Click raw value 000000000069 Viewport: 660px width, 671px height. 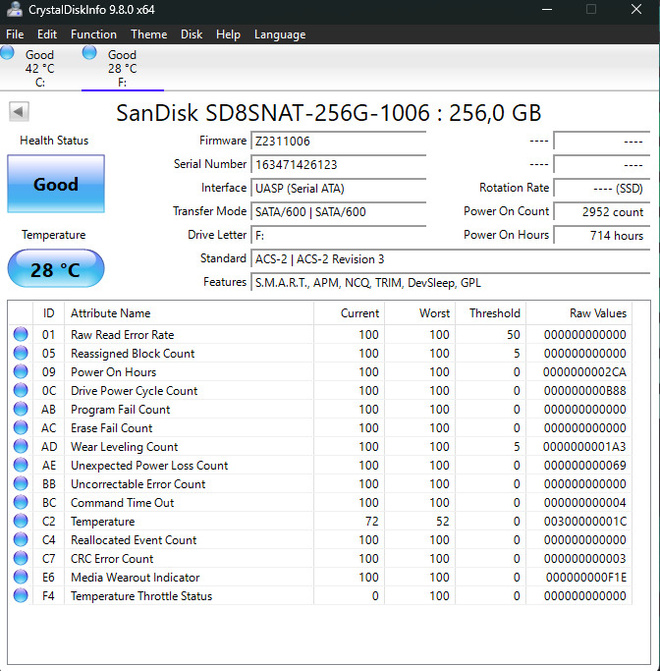(x=585, y=465)
